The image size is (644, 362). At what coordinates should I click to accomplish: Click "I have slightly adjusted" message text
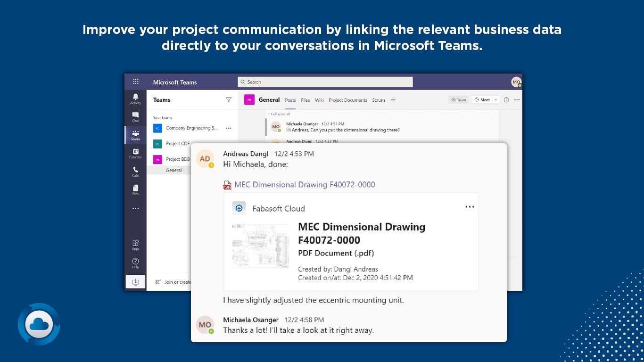tap(314, 300)
